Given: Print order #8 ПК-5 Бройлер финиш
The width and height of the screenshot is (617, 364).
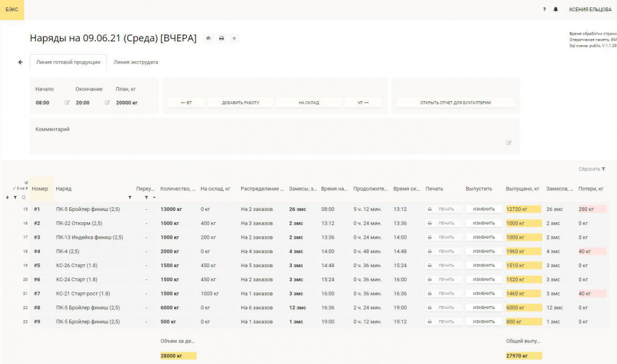Looking at the screenshot, I should click(x=443, y=308).
